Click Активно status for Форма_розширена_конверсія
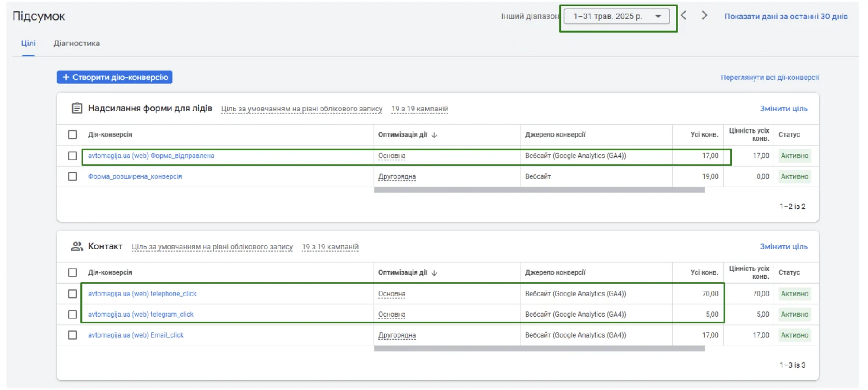Screen dimensions: 868x390 pyautogui.click(x=795, y=176)
